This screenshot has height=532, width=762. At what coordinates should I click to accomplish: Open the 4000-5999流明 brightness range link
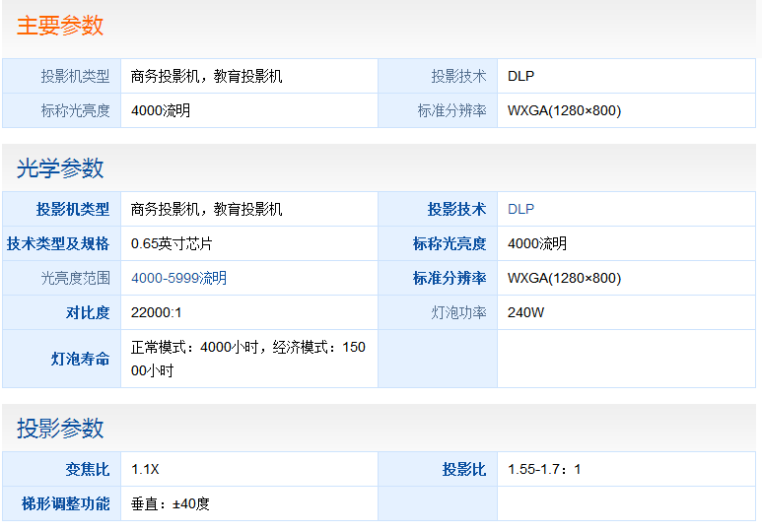178,278
